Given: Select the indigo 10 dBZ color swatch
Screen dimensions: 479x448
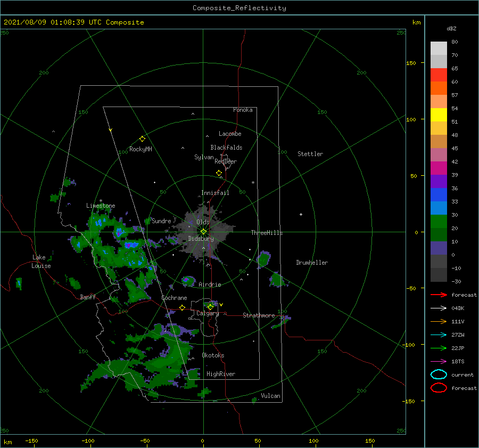Looking at the screenshot, I should (x=439, y=248).
